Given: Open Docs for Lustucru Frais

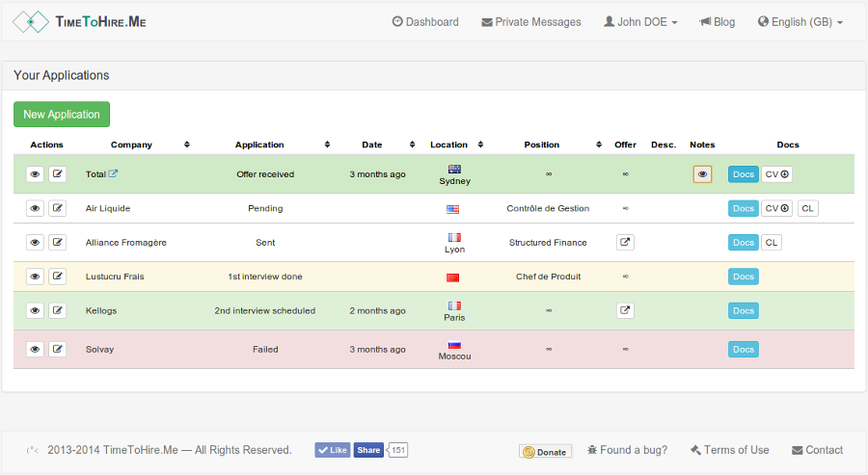Looking at the screenshot, I should [744, 277].
